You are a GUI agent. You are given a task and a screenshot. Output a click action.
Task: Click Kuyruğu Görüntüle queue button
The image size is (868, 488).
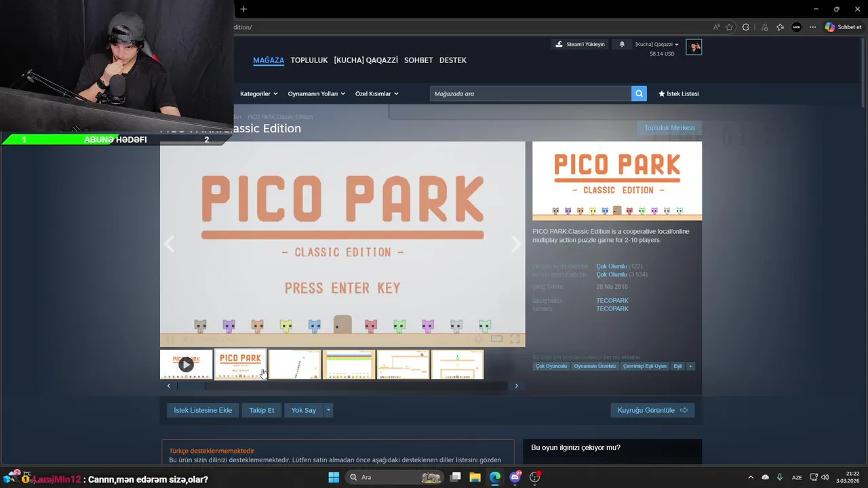pos(652,410)
